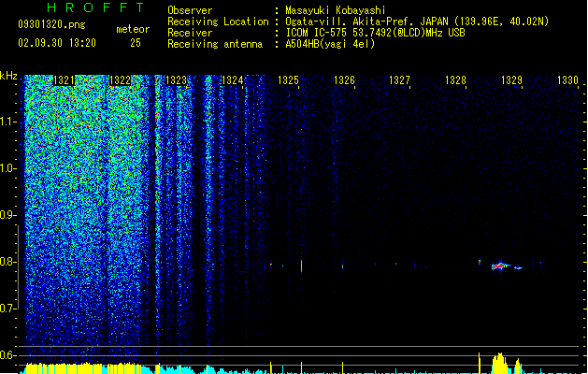The height and width of the screenshot is (374, 588).
Task: Click the 0.8 frequency axis label
Action: (x=8, y=262)
